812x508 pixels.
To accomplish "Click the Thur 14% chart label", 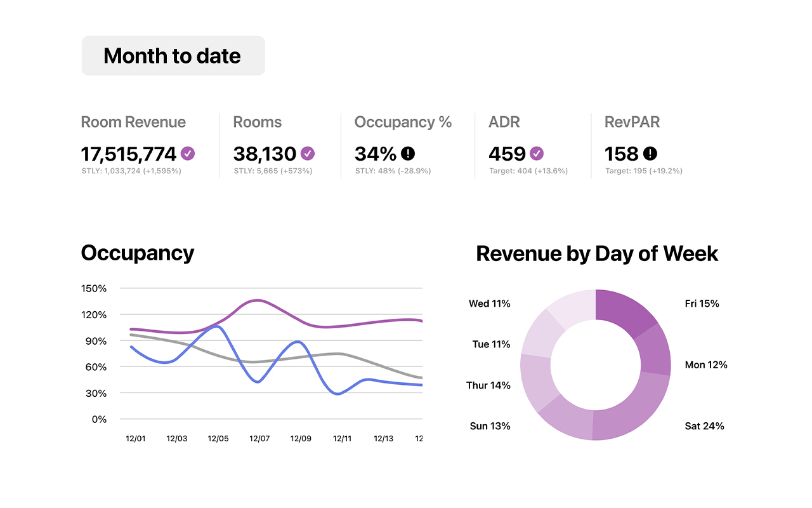I will pyautogui.click(x=488, y=385).
